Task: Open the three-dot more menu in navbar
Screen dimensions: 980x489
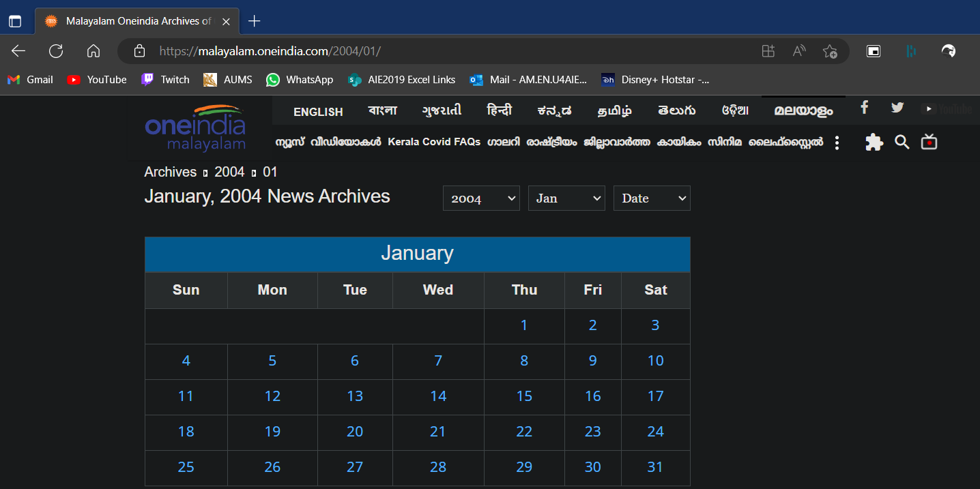Action: (x=837, y=142)
